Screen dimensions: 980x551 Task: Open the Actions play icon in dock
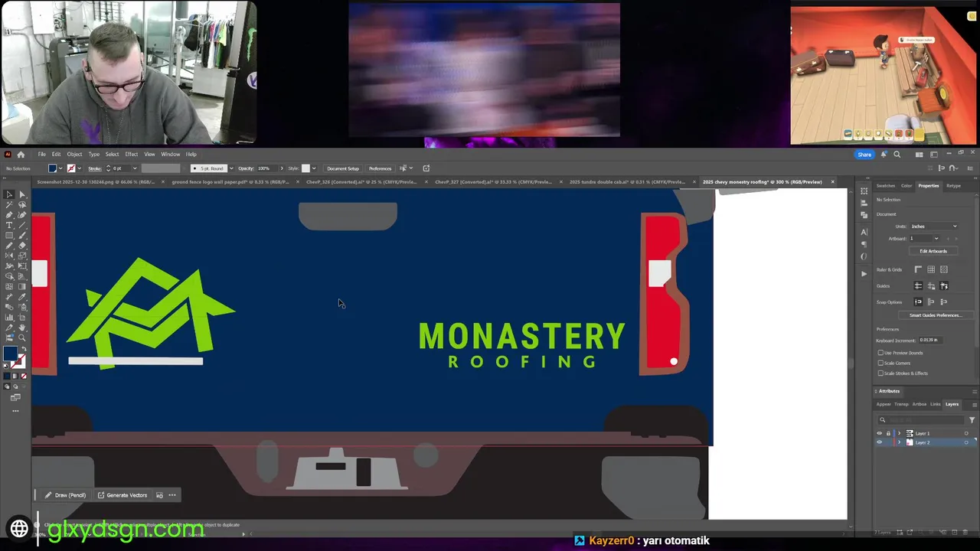pos(864,273)
